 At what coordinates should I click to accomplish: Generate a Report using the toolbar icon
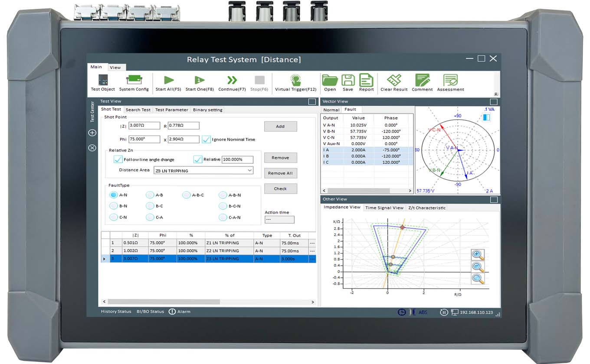click(366, 81)
